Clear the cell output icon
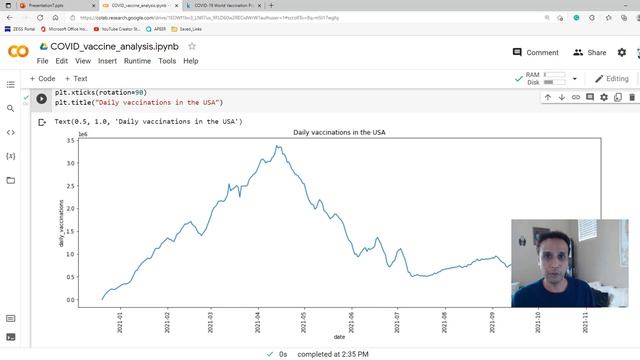The image size is (640, 360). 42,122
